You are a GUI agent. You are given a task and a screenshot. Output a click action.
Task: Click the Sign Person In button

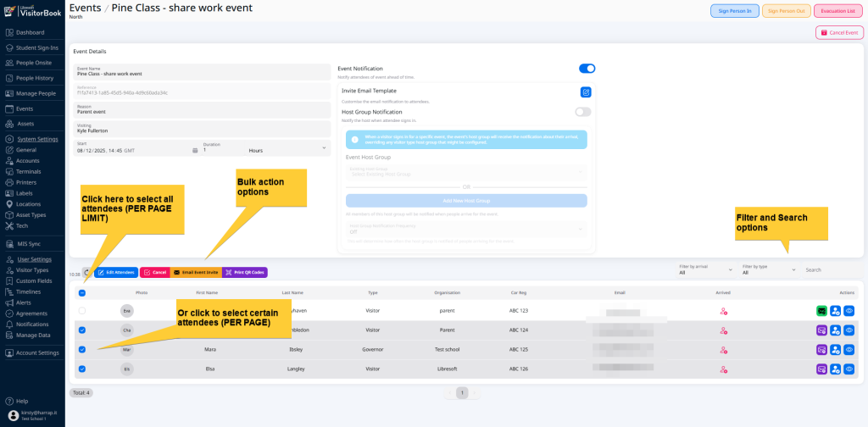pos(734,11)
